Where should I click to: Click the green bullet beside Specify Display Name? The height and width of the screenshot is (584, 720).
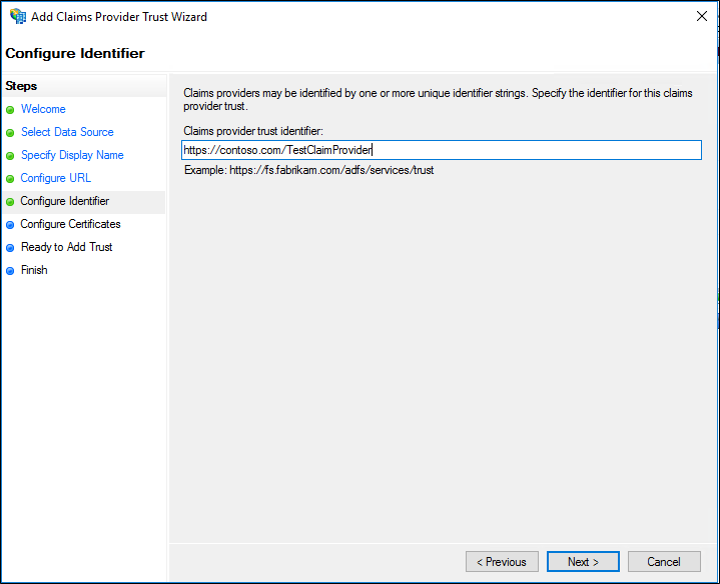tap(10, 156)
